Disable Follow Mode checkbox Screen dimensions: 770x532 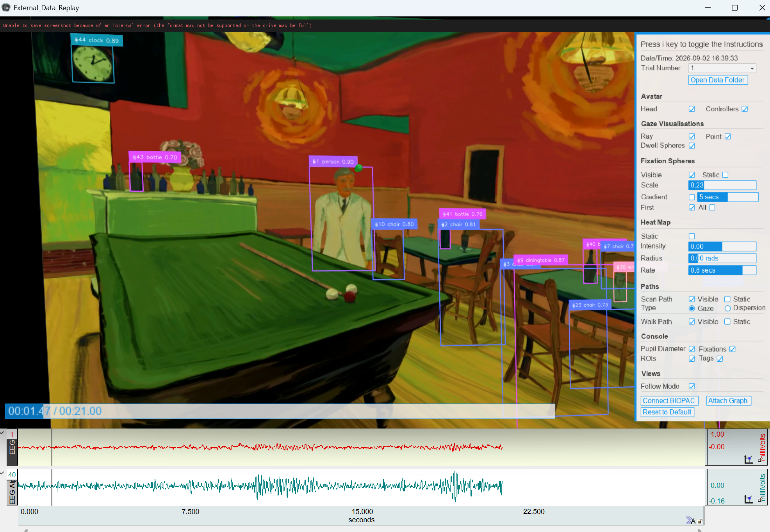tap(692, 386)
